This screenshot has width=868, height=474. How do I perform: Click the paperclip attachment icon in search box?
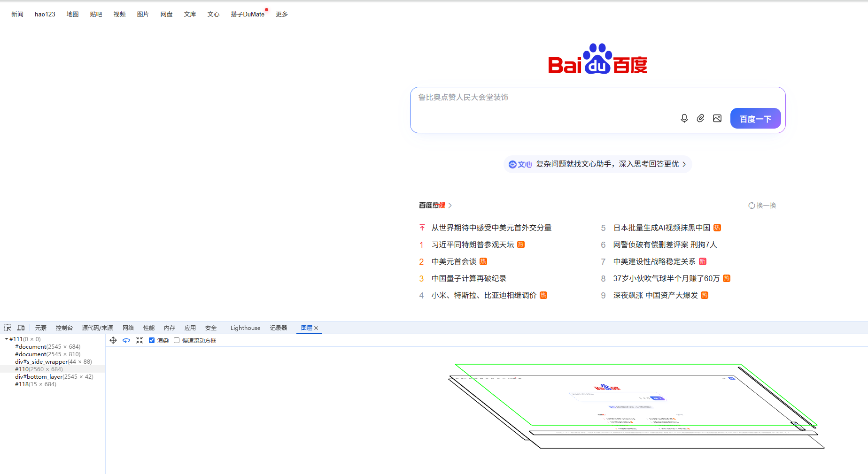tap(700, 118)
